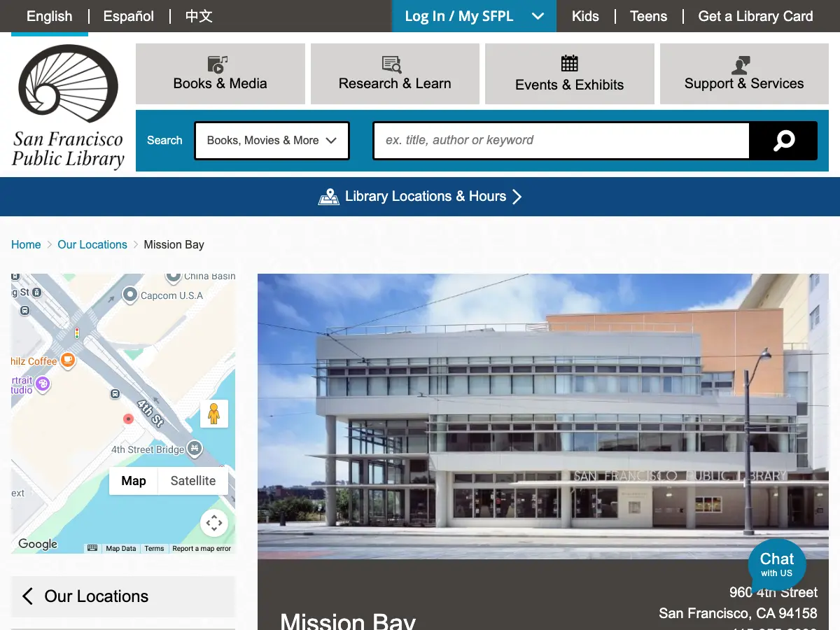Screen dimensions: 840x630
Task: Click the 4th Street Bridge map marker
Action: (195, 448)
